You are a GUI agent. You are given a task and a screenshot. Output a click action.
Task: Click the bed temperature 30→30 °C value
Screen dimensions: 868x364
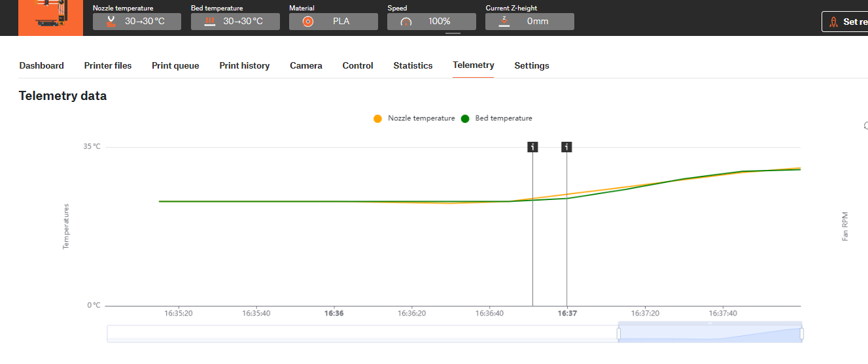click(243, 21)
